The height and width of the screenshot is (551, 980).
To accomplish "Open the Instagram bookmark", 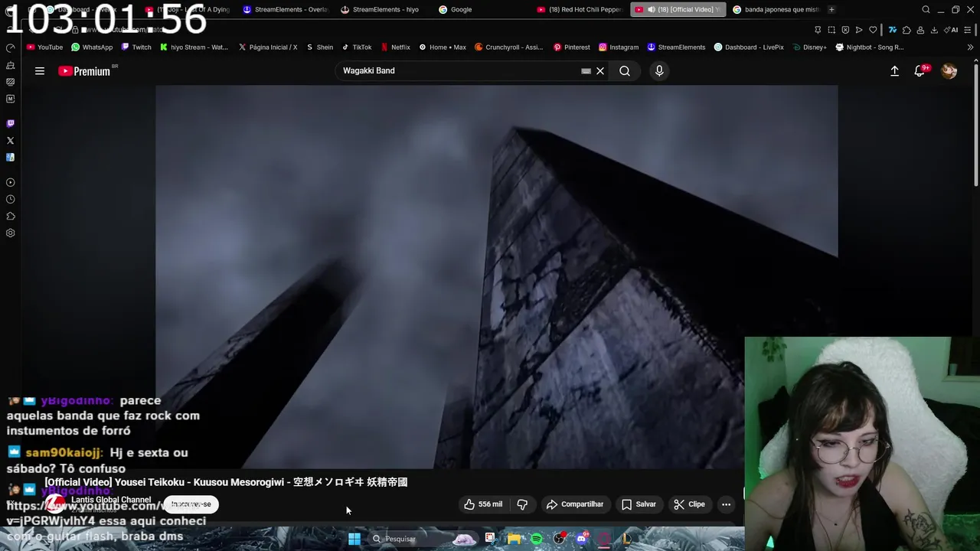I will [619, 47].
